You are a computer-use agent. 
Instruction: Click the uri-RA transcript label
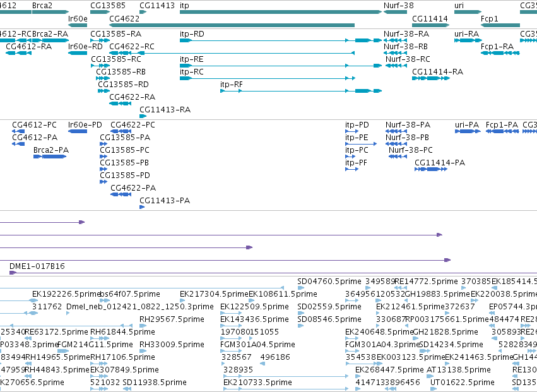point(466,34)
